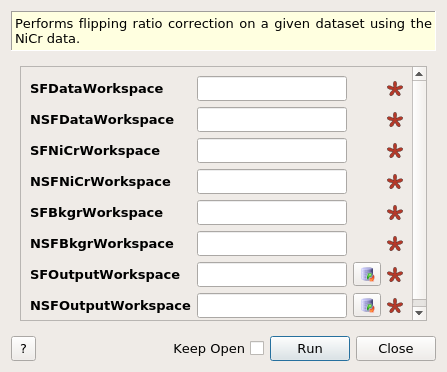Click the NSFNiCrWorkspace label
Screen dimensions: 447x372
100,182
